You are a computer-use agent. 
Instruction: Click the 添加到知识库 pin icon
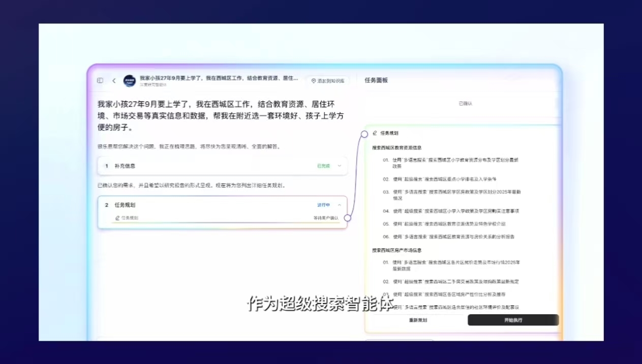pyautogui.click(x=314, y=81)
